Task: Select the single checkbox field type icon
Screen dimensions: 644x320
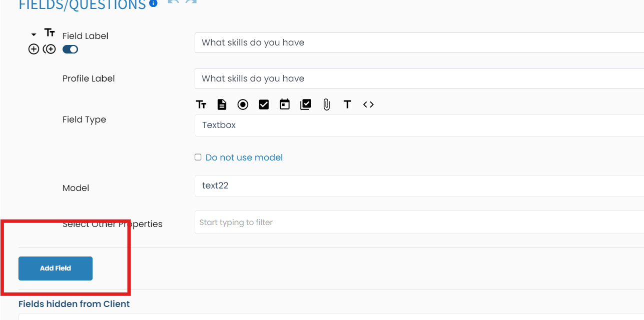Action: 264,104
